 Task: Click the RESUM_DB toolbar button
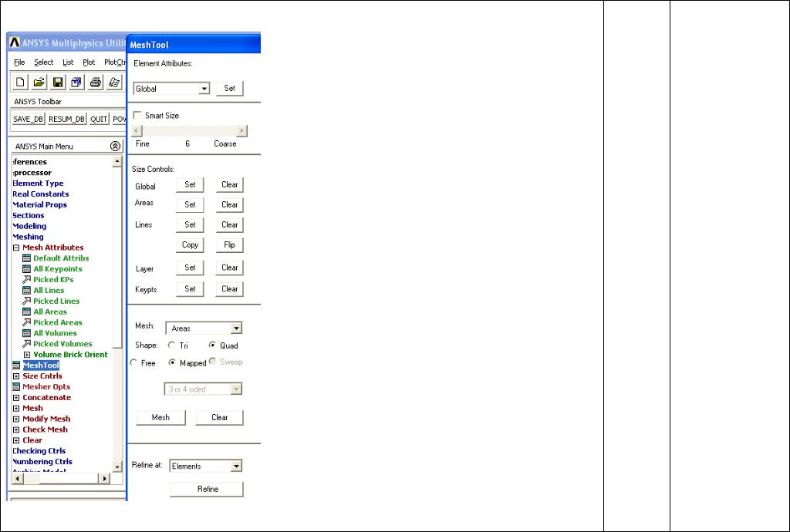[66, 119]
